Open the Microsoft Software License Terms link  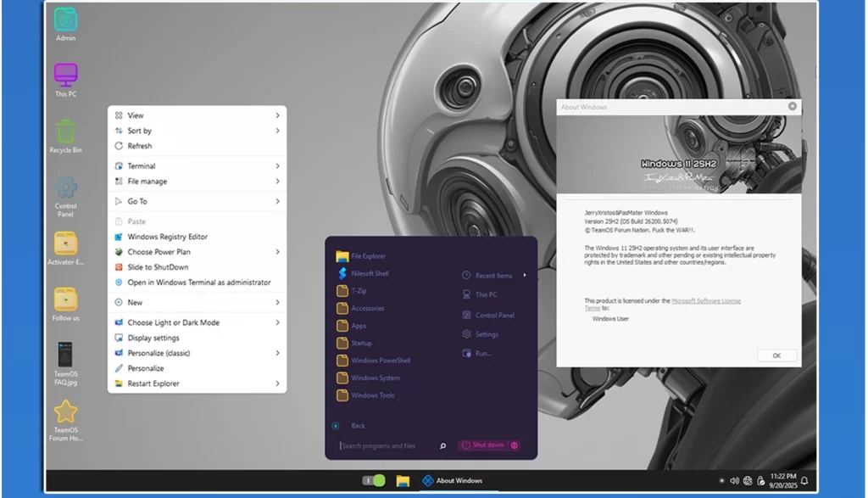(x=705, y=300)
